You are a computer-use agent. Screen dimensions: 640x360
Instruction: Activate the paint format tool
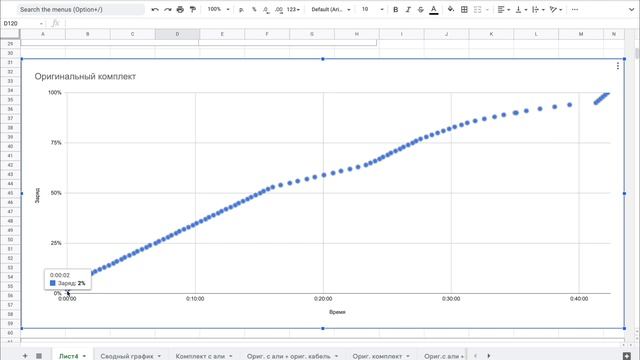pos(193,9)
